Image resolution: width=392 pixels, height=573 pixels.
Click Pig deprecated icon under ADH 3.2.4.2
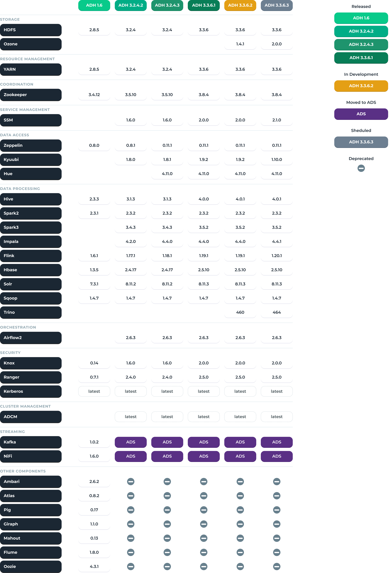coord(131,510)
